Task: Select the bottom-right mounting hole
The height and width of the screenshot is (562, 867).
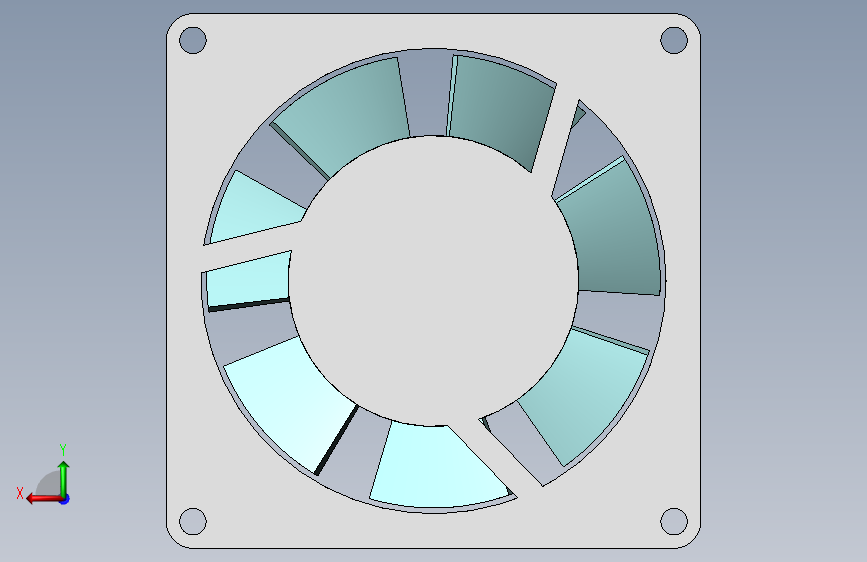Action: (x=674, y=521)
